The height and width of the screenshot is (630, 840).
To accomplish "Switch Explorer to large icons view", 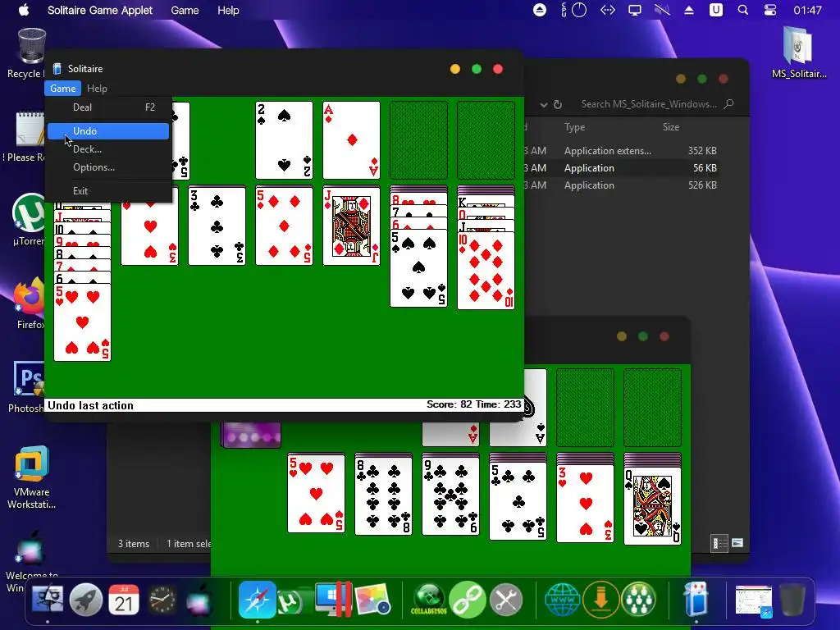I will (737, 543).
